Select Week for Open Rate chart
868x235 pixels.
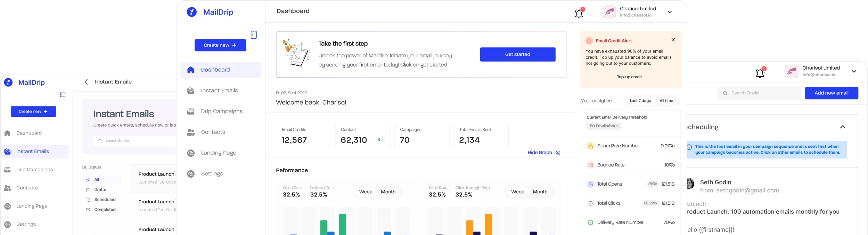click(366, 192)
